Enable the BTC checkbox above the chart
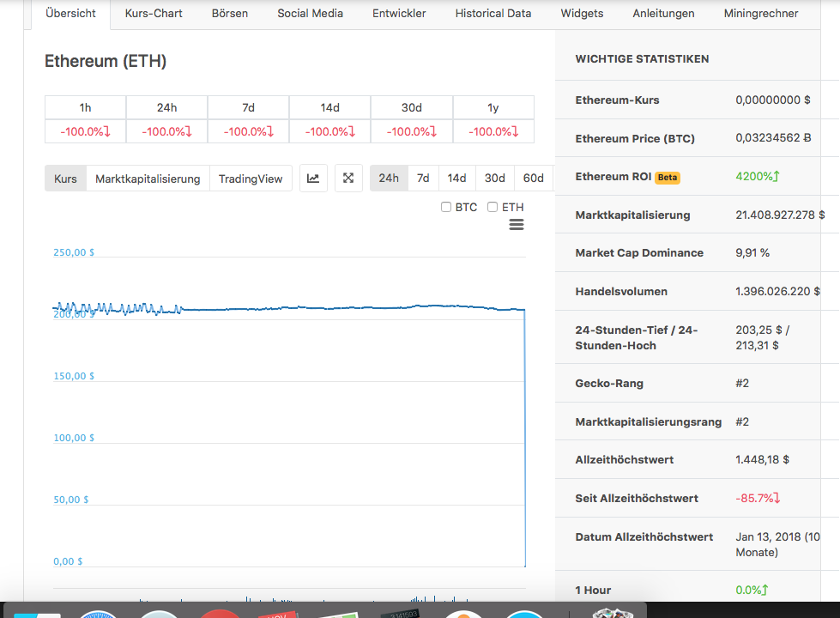Screen dimensions: 840x618 (446, 207)
